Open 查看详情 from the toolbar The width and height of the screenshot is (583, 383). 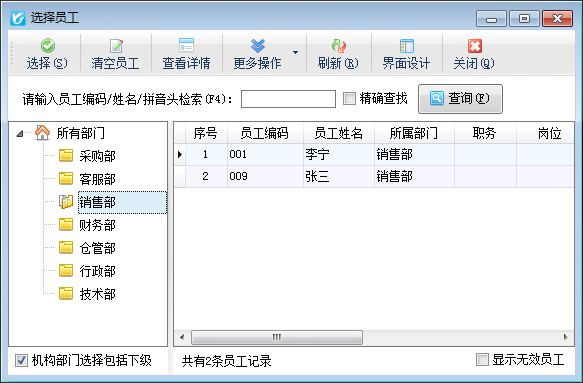click(186, 45)
